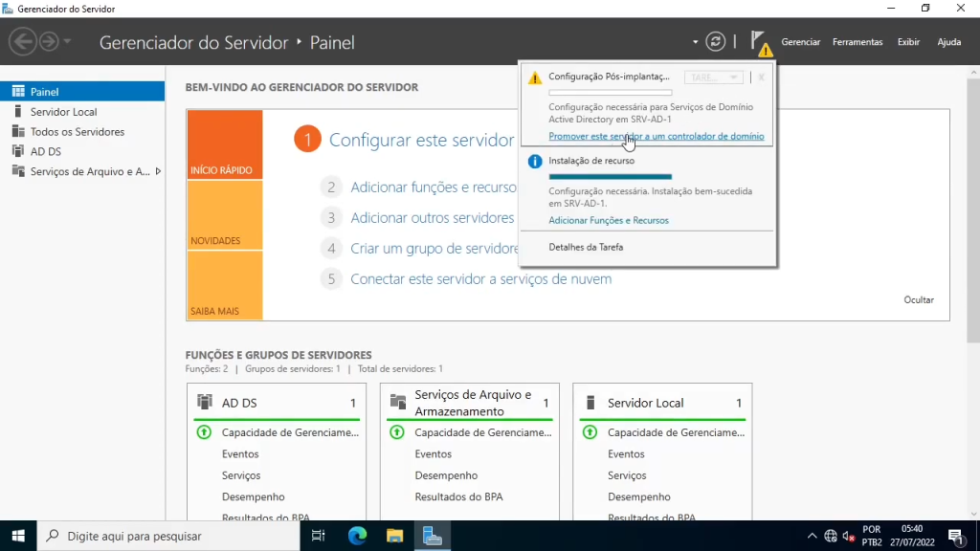Open the Windows Start menu
The image size is (980, 551).
pos(18,536)
